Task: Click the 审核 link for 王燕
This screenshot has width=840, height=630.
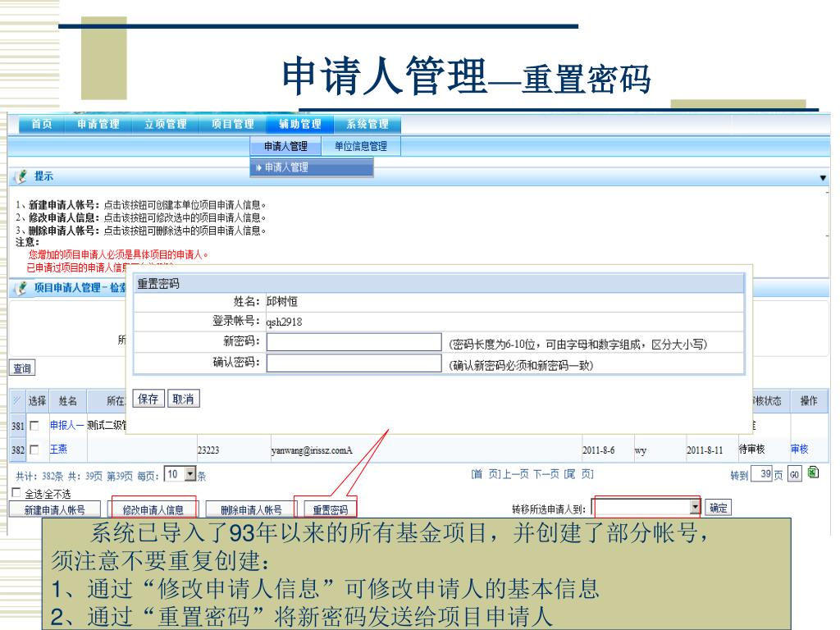Action: pos(799,449)
